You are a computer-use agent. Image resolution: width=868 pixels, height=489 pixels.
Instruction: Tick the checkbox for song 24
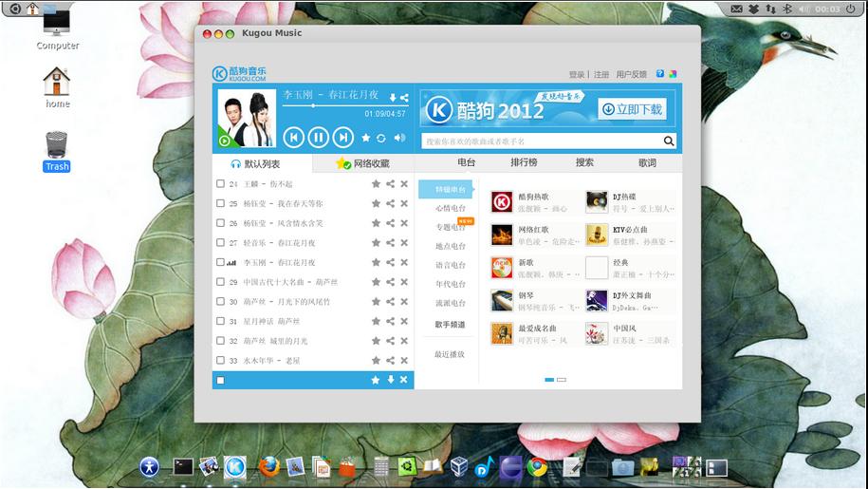pyautogui.click(x=220, y=184)
